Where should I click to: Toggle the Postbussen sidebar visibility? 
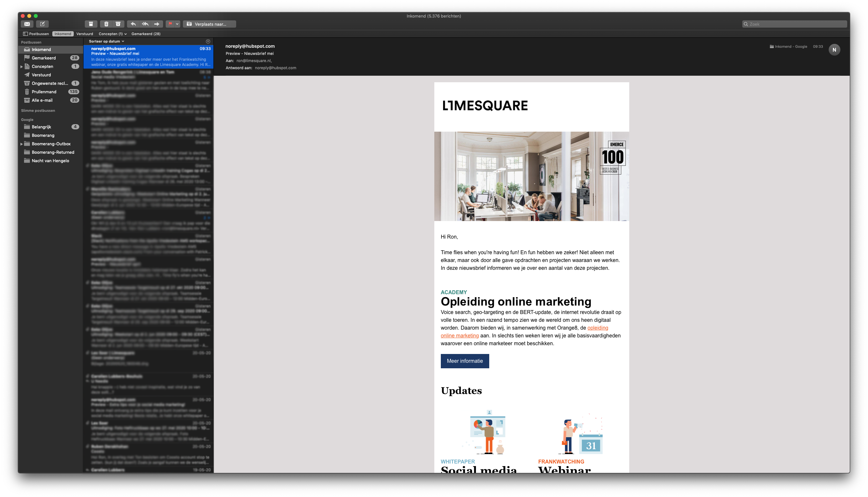pos(36,34)
